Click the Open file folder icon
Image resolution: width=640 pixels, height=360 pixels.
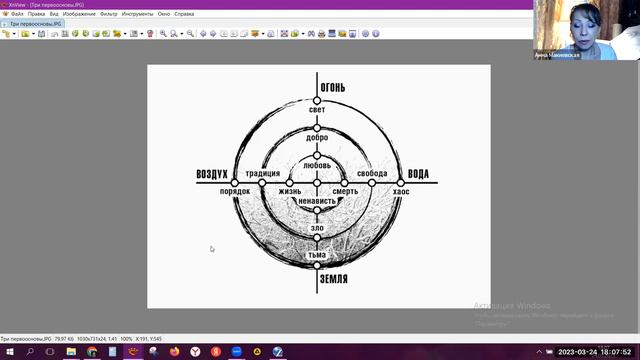click(25, 34)
